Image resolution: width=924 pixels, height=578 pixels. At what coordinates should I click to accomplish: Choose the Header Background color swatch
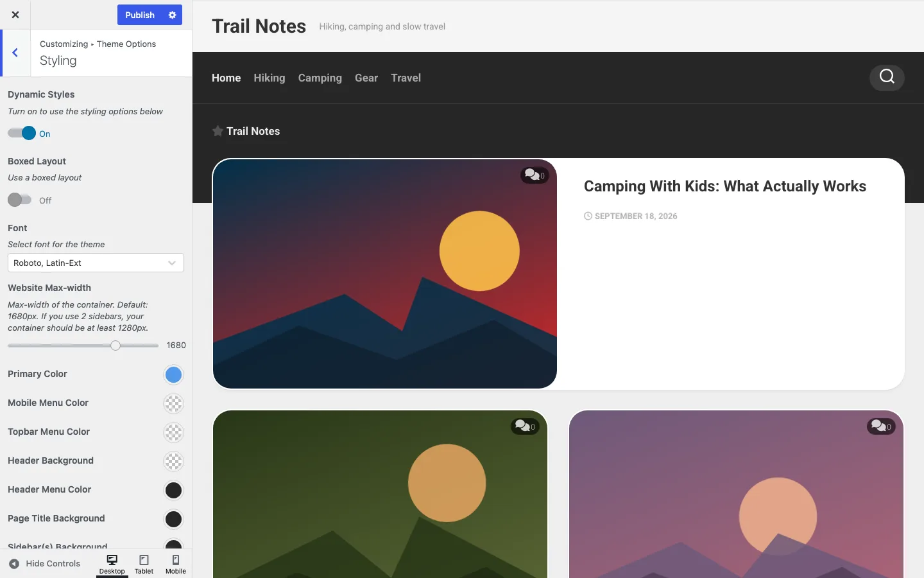(x=173, y=461)
